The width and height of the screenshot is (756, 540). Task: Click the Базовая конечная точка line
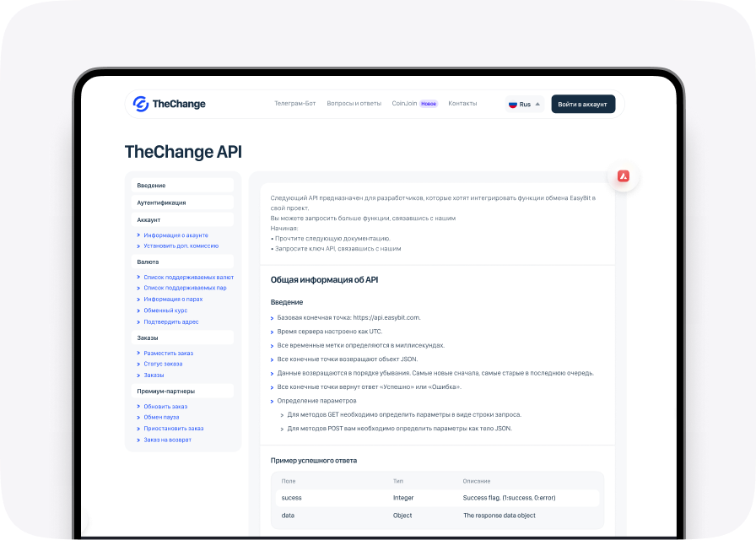(348, 318)
